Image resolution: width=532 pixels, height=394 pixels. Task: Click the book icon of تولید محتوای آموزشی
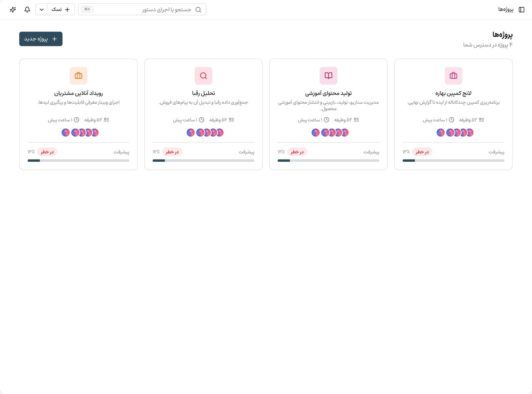[x=329, y=76]
